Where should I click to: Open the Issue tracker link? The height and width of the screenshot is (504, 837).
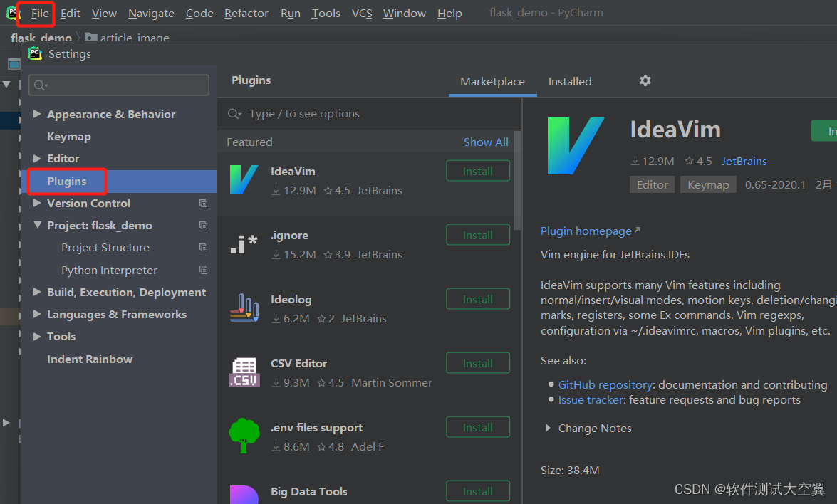591,399
